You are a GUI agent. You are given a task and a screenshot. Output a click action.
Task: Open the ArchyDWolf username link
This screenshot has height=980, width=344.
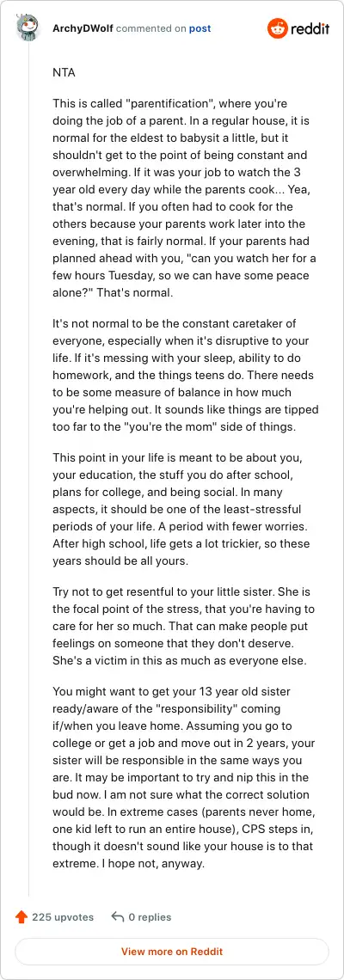tap(83, 28)
